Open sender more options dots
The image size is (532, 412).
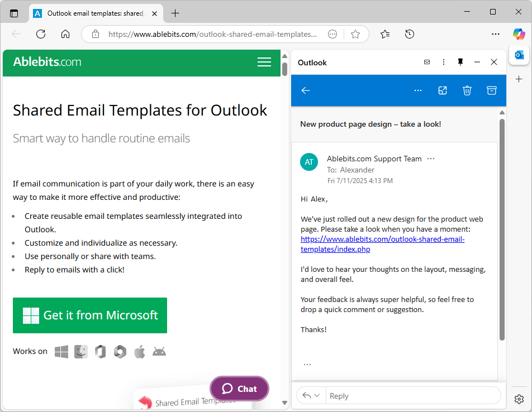431,159
